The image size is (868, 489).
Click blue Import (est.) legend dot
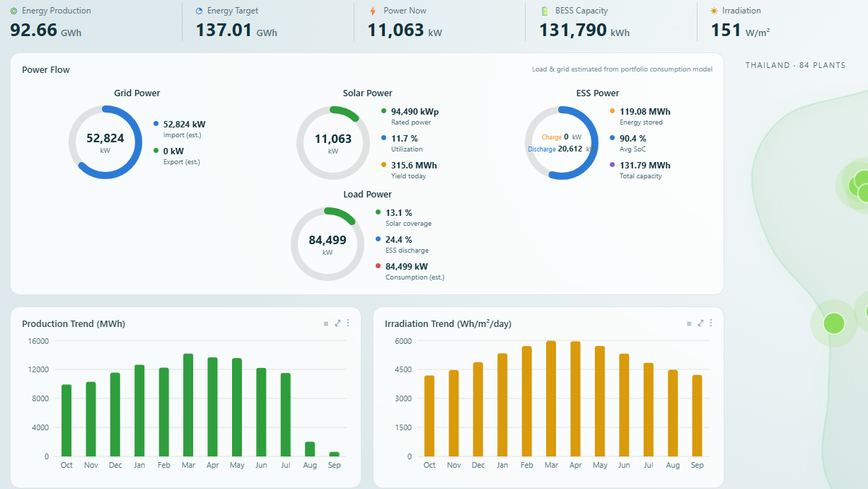[x=156, y=124]
